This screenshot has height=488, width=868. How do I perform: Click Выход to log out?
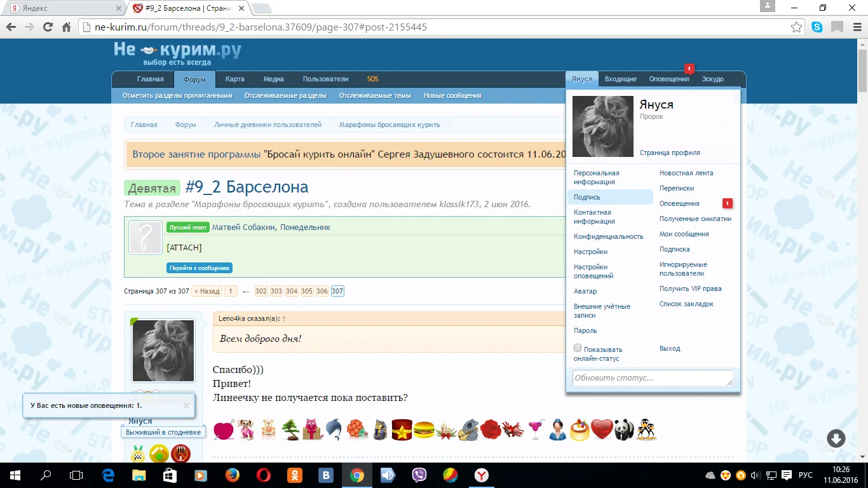point(670,348)
